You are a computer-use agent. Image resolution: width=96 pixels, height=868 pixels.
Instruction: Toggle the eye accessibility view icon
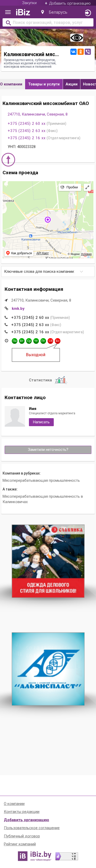click(77, 38)
